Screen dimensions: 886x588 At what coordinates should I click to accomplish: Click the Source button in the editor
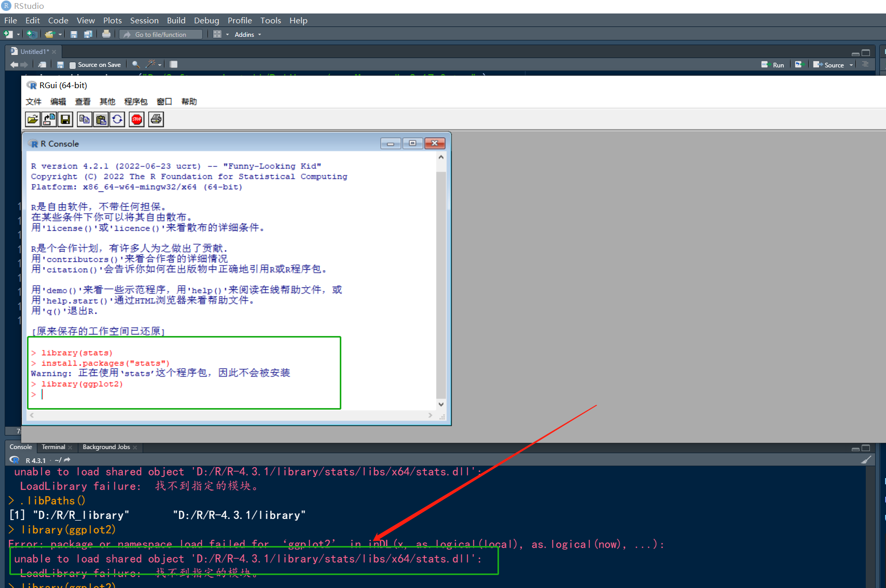828,65
